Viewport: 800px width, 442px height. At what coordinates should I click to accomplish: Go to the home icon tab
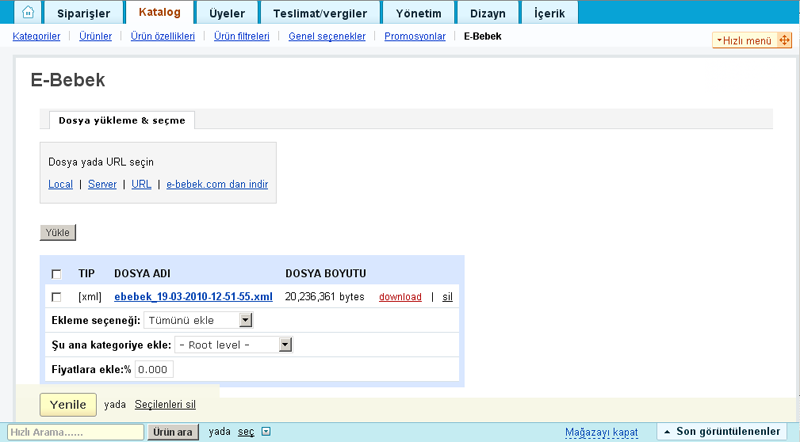tap(28, 12)
